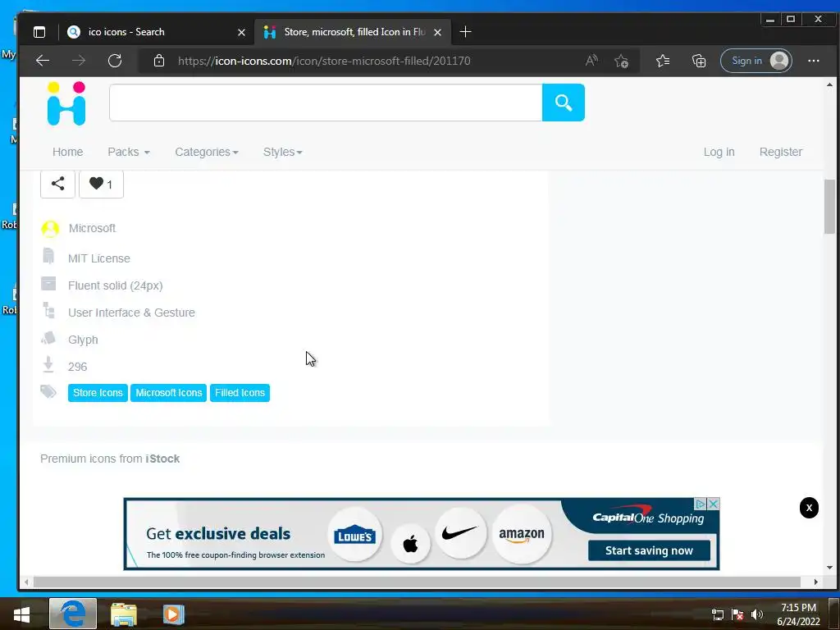This screenshot has width=840, height=630.
Task: Open the Glyph style link
Action: (83, 340)
